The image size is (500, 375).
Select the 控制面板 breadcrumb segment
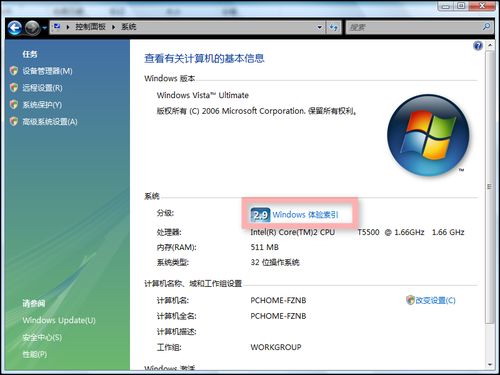point(90,27)
